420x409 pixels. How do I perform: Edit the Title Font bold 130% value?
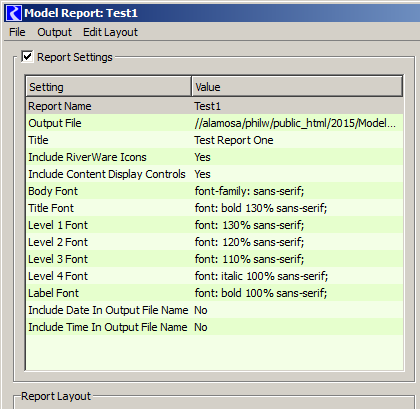[x=261, y=208]
